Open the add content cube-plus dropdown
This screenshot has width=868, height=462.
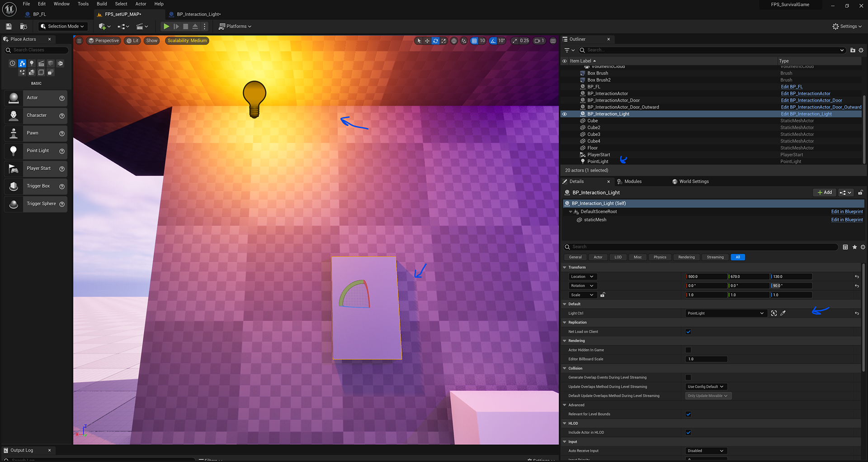tap(104, 26)
